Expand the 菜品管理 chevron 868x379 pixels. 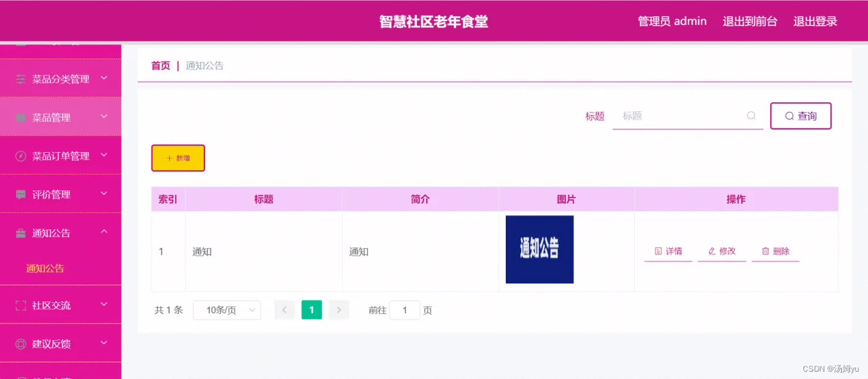pos(104,116)
